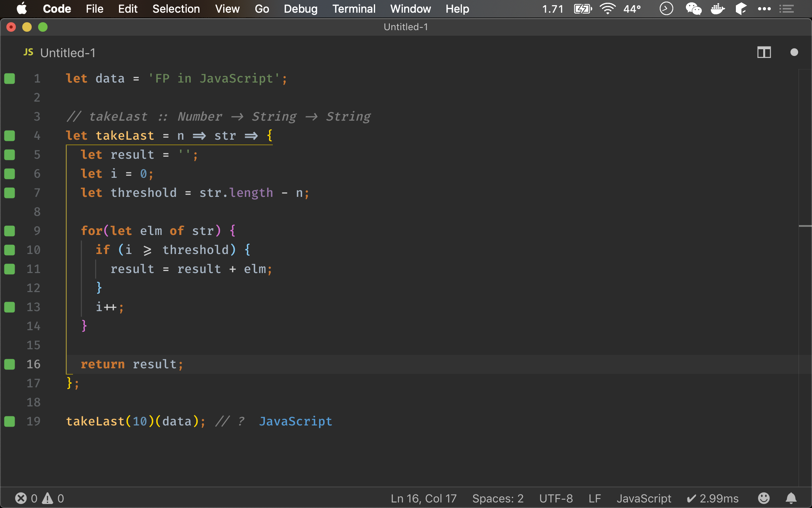
Task: Click line number 4 in gutter
Action: click(x=37, y=136)
